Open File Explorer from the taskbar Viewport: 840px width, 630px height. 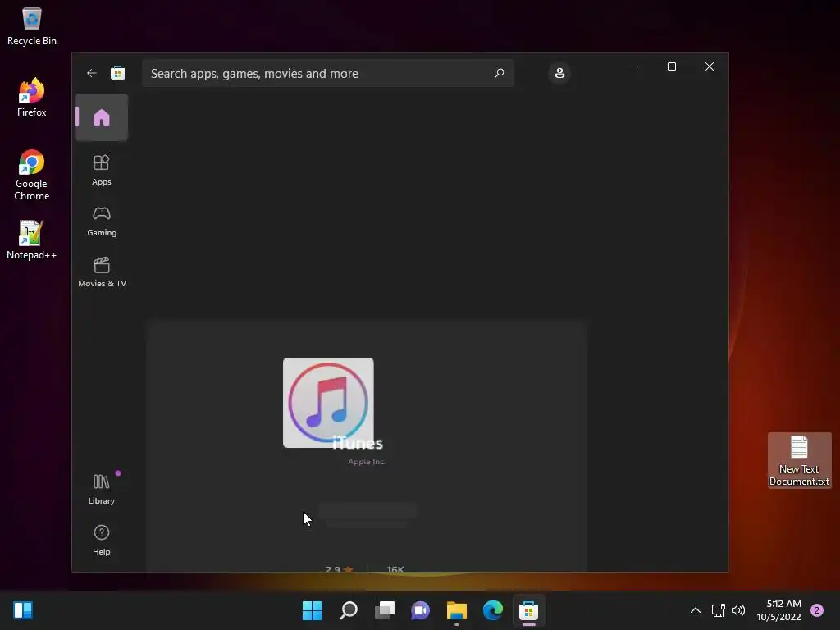click(x=457, y=610)
